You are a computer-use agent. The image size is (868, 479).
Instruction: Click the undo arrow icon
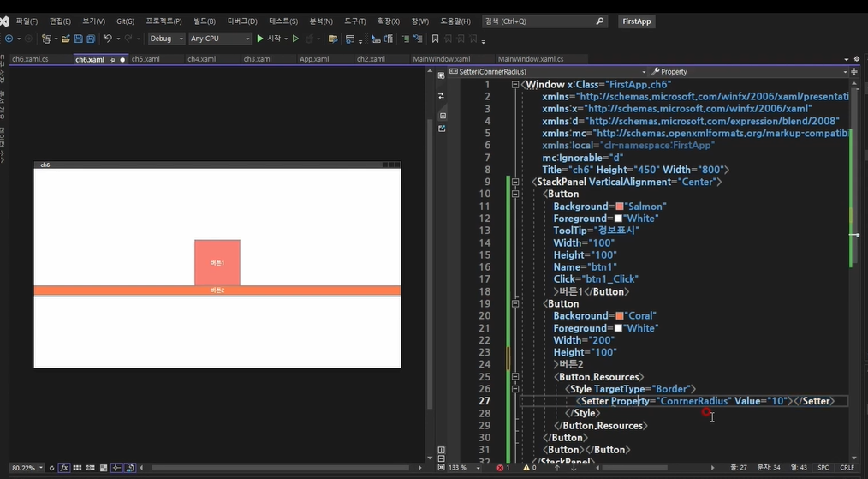click(x=108, y=39)
